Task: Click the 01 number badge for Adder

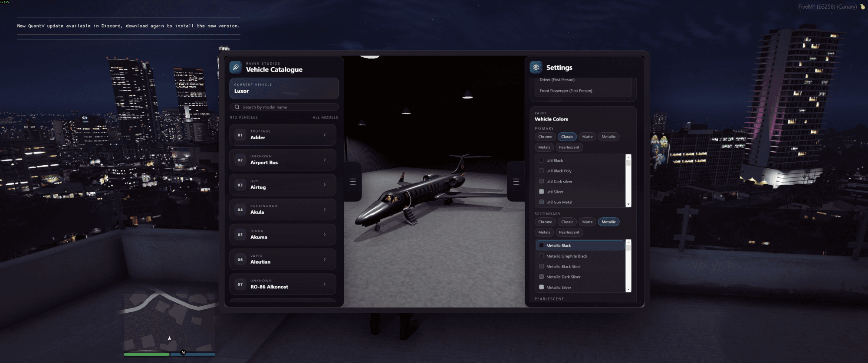Action: pyautogui.click(x=240, y=135)
